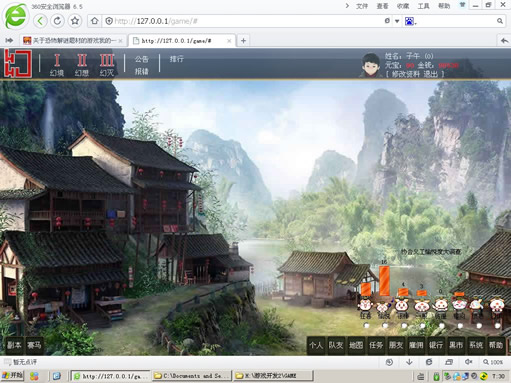Open the 地图 map button
This screenshot has width=511, height=383.
[x=356, y=345]
